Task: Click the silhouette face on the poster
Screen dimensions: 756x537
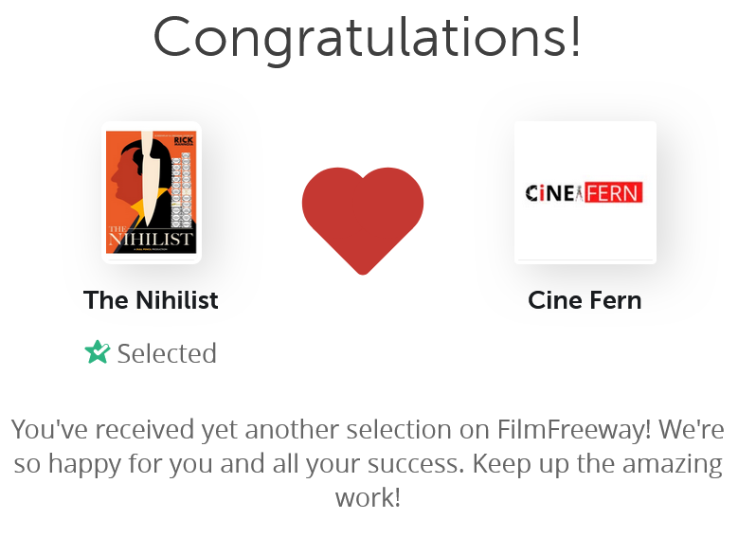Action: click(123, 175)
